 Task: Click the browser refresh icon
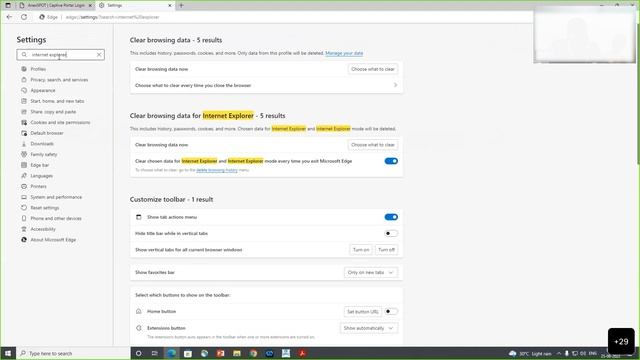[x=24, y=17]
